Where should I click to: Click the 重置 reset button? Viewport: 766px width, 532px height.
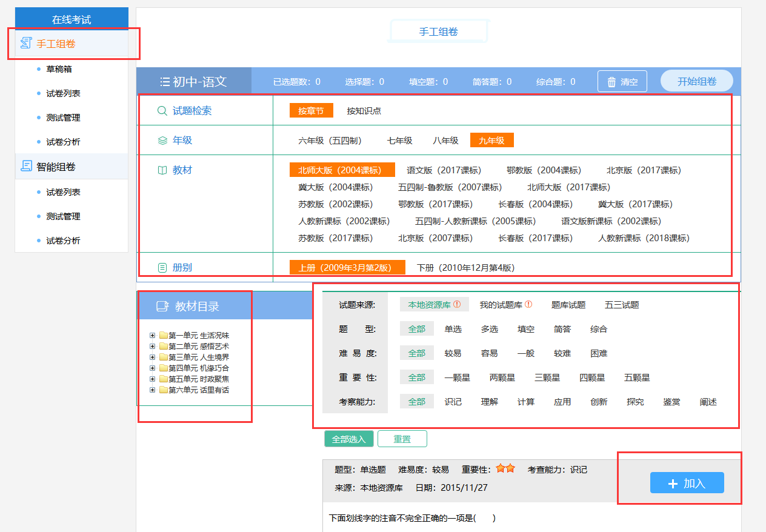tap(402, 439)
